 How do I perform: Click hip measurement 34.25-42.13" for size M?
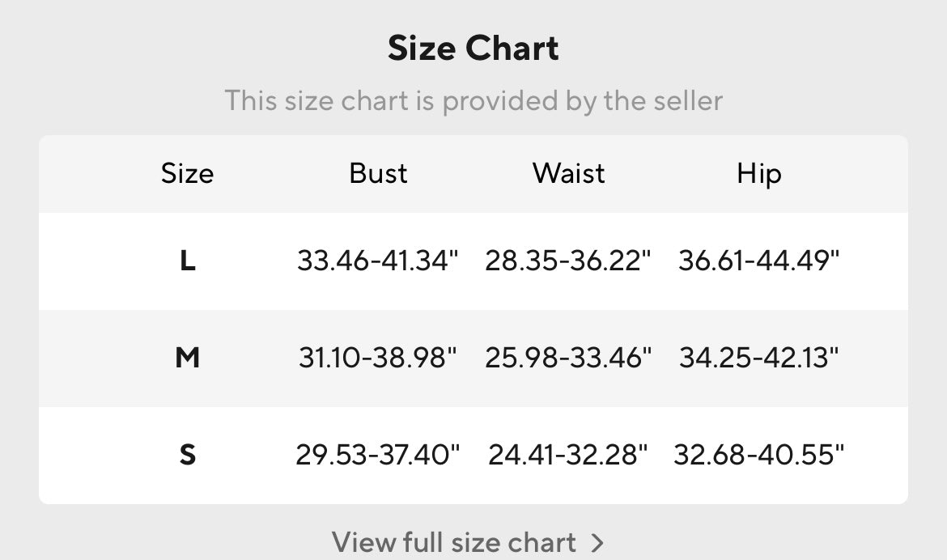pyautogui.click(x=758, y=357)
